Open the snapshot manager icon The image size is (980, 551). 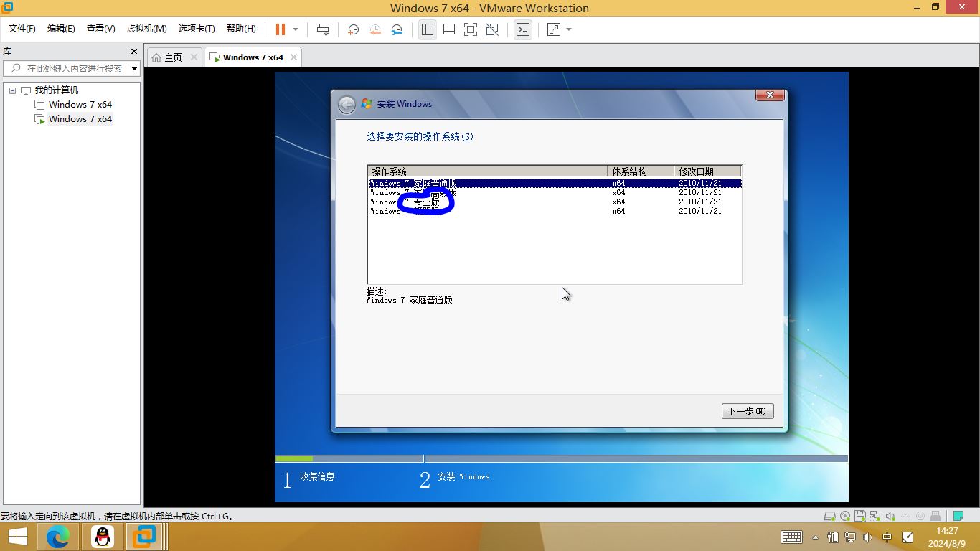(397, 29)
